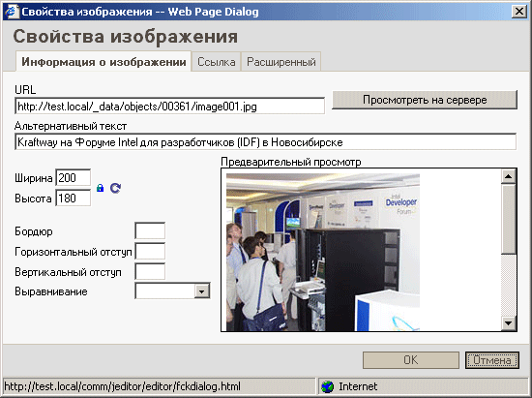Switch to the Расширенный tab

(x=281, y=62)
